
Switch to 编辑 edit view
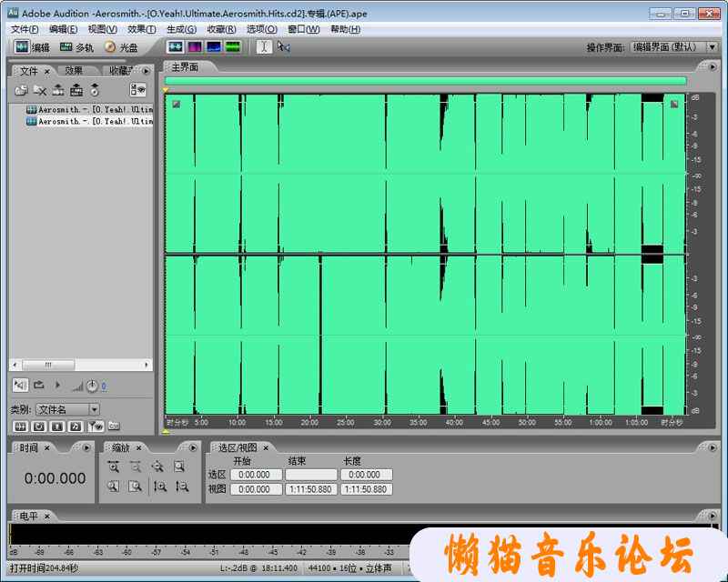pos(32,47)
